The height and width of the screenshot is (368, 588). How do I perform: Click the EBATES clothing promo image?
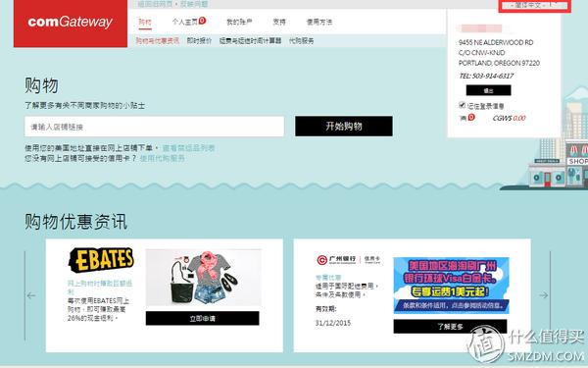(204, 278)
